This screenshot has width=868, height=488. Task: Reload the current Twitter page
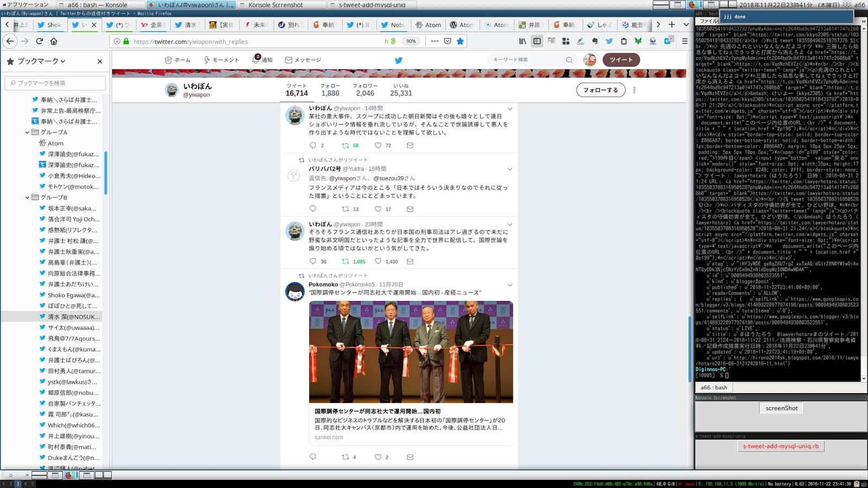(x=39, y=41)
